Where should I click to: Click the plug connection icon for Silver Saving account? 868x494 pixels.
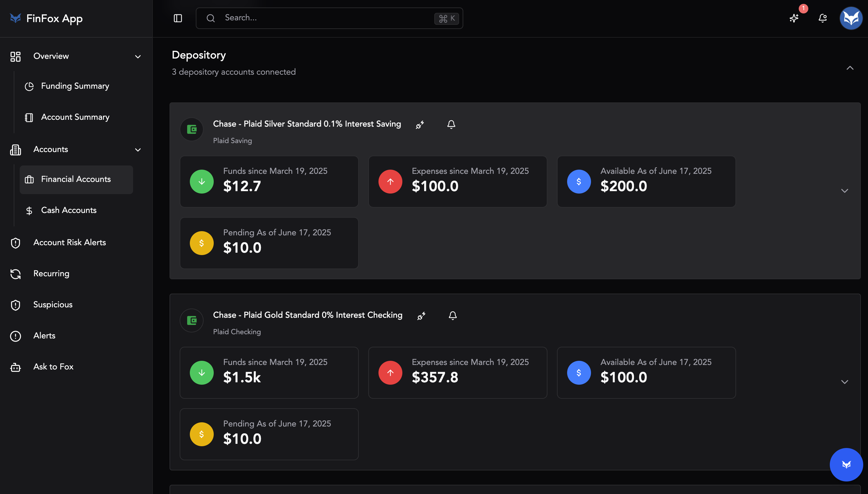tap(420, 125)
